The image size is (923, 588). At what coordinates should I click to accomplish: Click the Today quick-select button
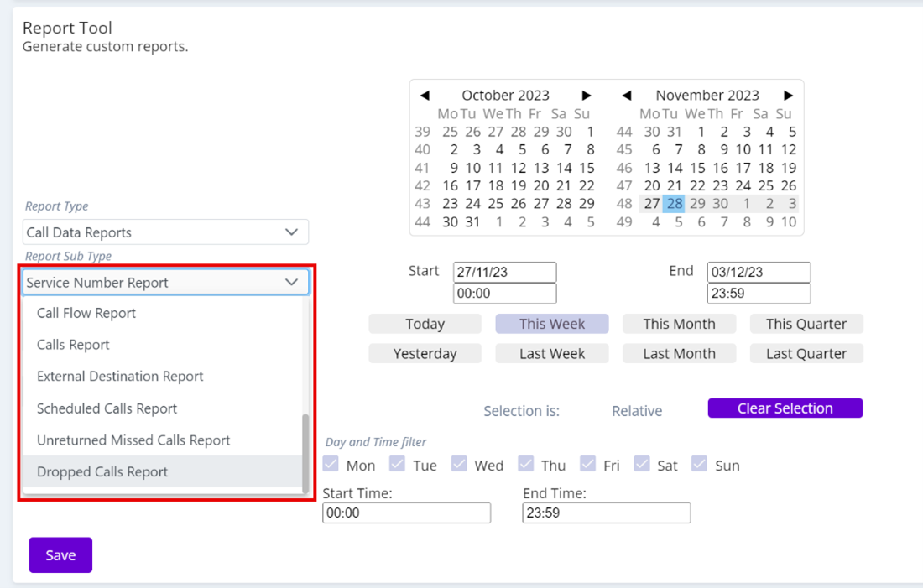[425, 323]
